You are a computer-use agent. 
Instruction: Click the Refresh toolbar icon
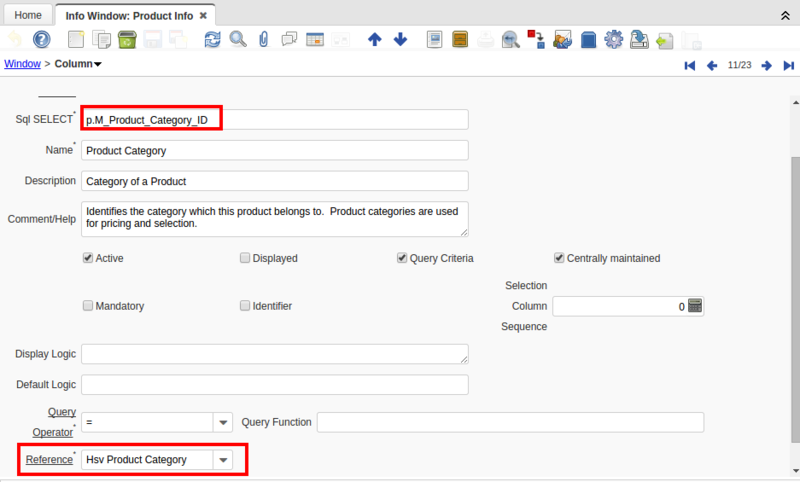point(212,40)
